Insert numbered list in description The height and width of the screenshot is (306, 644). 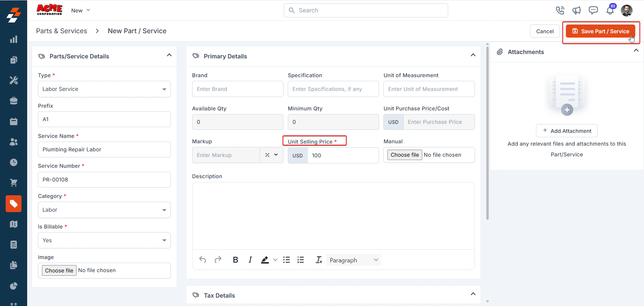tap(301, 260)
